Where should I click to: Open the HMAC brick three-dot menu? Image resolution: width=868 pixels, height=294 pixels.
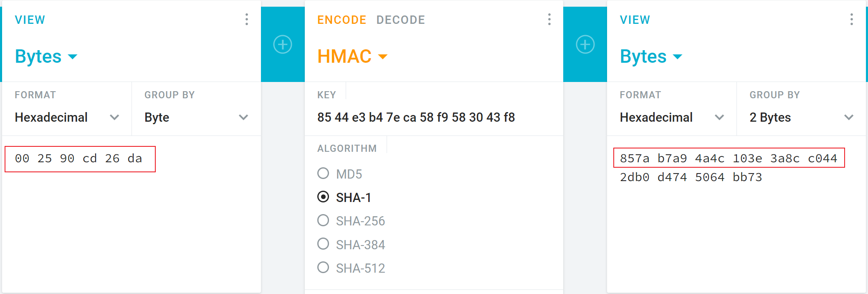coord(549,19)
